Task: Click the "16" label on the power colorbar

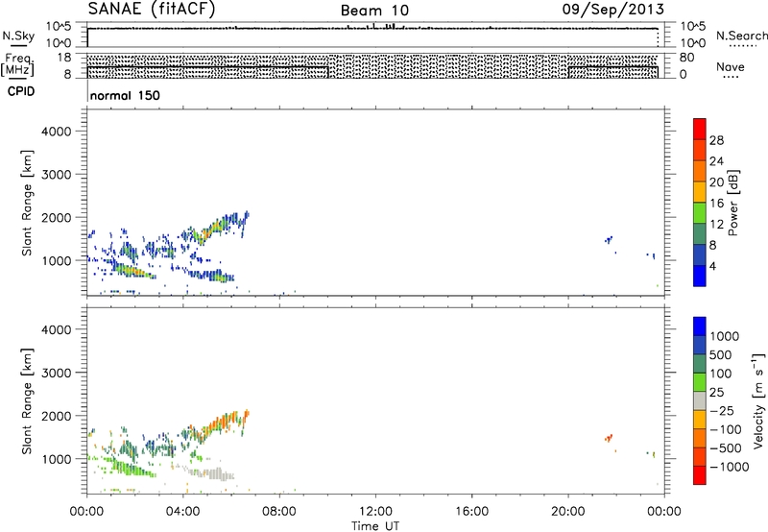Action: pyautogui.click(x=716, y=204)
